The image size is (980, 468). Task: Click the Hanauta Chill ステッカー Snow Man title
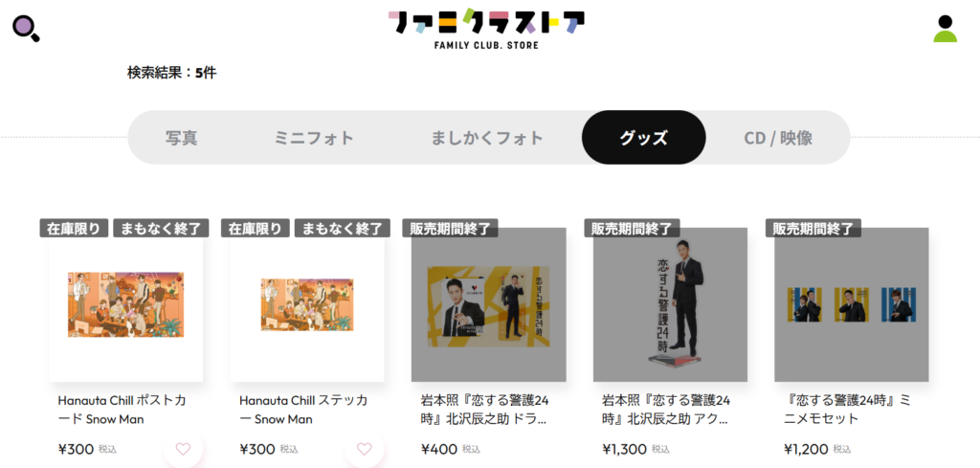303,410
